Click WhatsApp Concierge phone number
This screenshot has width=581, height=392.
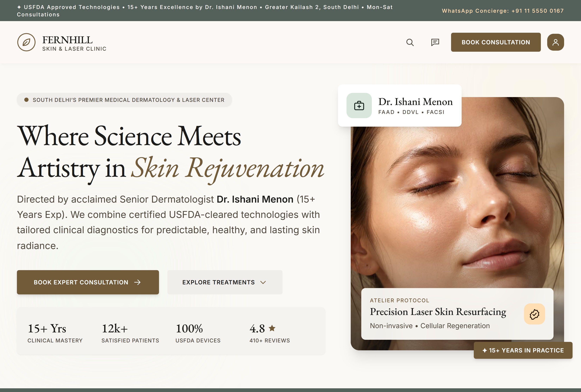(x=538, y=11)
